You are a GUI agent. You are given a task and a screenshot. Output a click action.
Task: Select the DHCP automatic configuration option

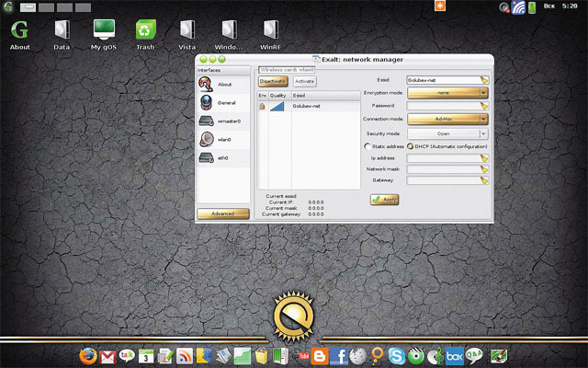pos(411,146)
